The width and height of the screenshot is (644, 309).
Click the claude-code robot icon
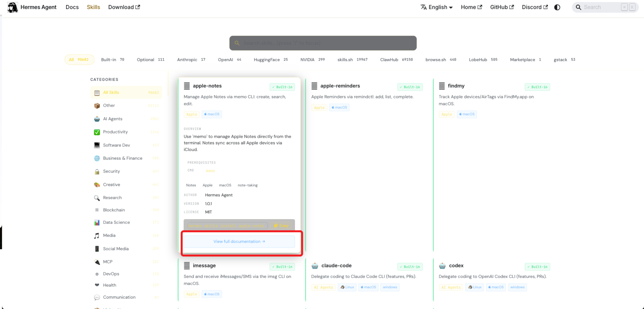(315, 266)
